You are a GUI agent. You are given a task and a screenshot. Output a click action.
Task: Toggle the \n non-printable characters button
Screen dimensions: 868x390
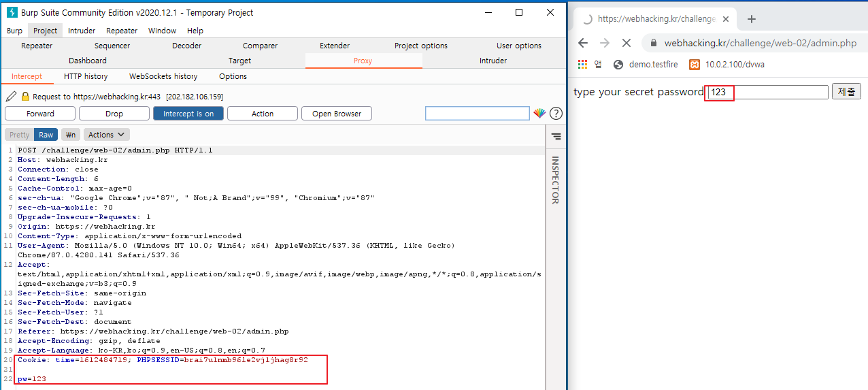click(x=70, y=135)
